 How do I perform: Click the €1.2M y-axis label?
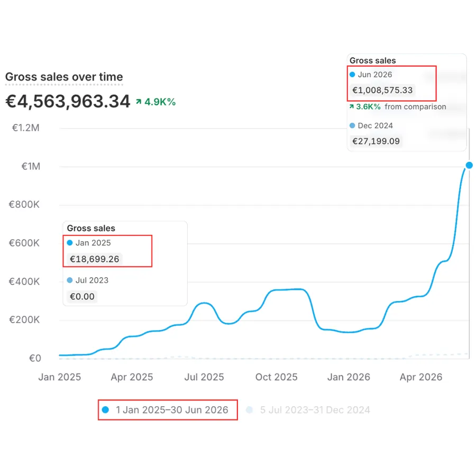click(26, 128)
